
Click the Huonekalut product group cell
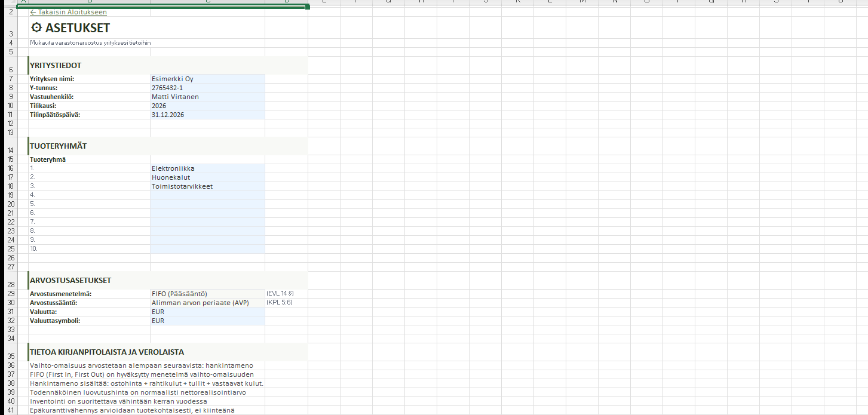tap(207, 177)
